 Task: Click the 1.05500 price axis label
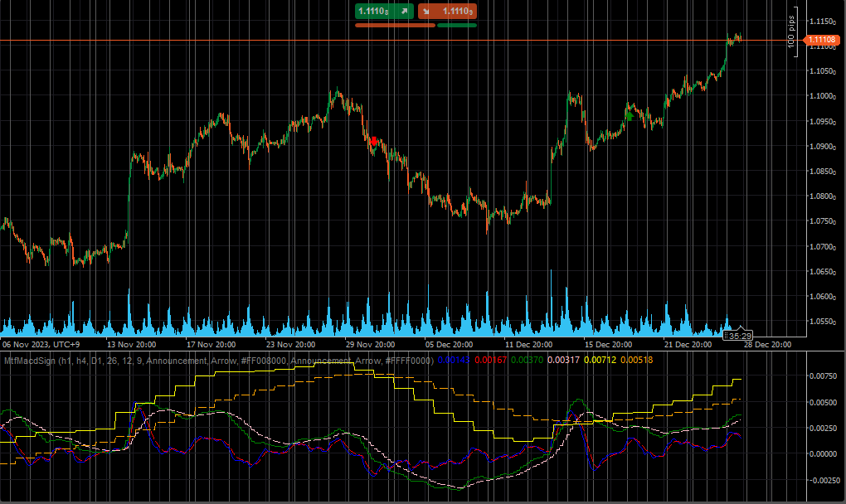[823, 322]
